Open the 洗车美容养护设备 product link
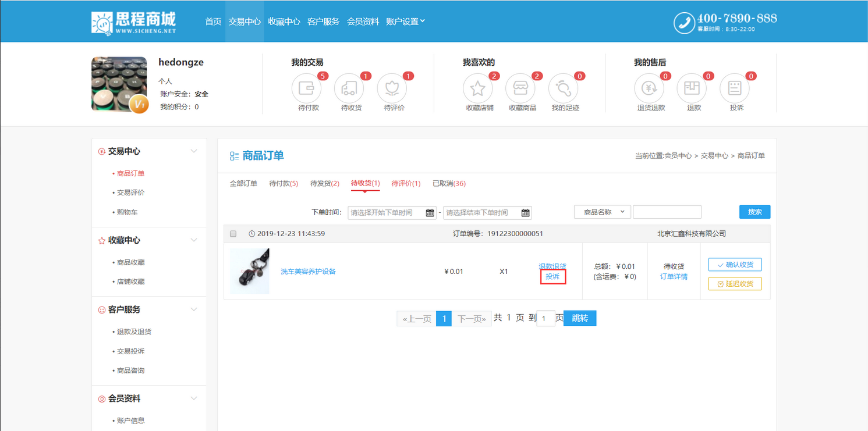 tap(308, 272)
